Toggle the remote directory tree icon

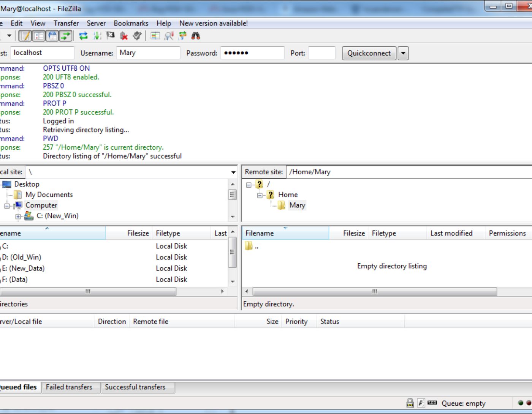[52, 36]
